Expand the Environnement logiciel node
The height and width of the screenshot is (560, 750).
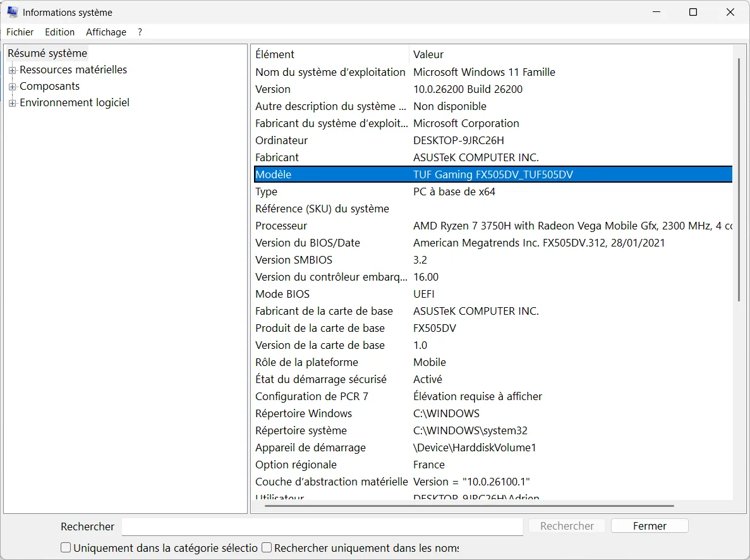(13, 103)
